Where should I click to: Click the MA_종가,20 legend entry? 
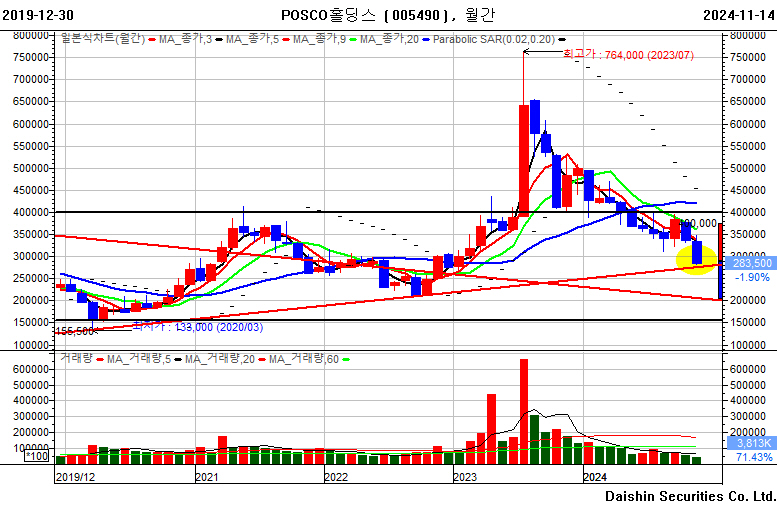pyautogui.click(x=389, y=39)
